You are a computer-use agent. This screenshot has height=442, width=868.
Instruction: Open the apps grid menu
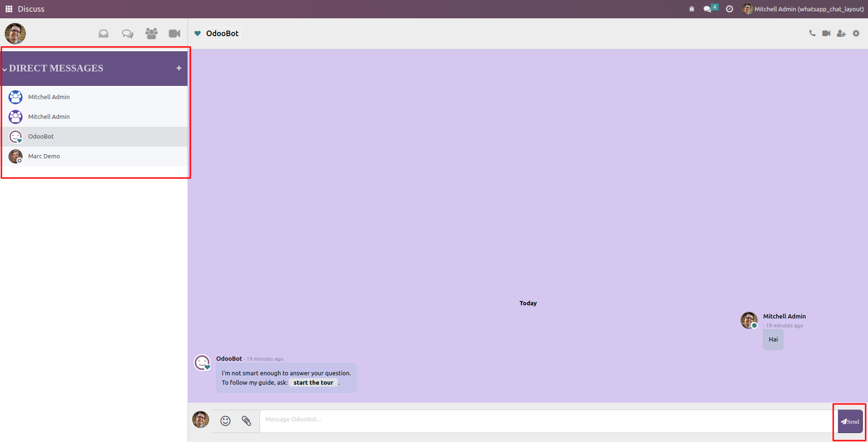[x=9, y=9]
